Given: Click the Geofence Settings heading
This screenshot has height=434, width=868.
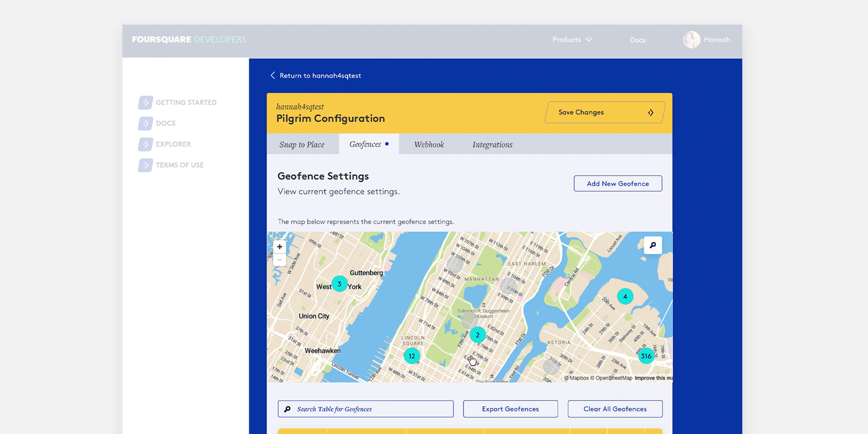Looking at the screenshot, I should tap(323, 176).
